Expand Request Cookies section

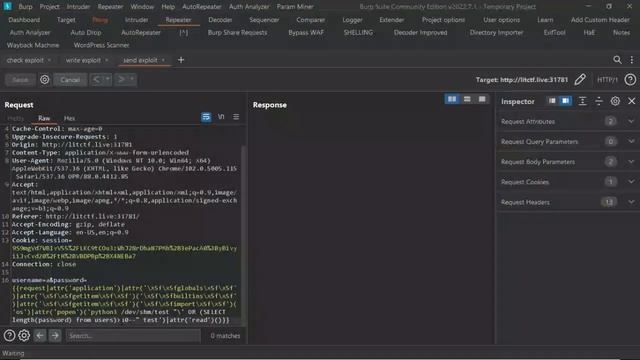(x=568, y=182)
